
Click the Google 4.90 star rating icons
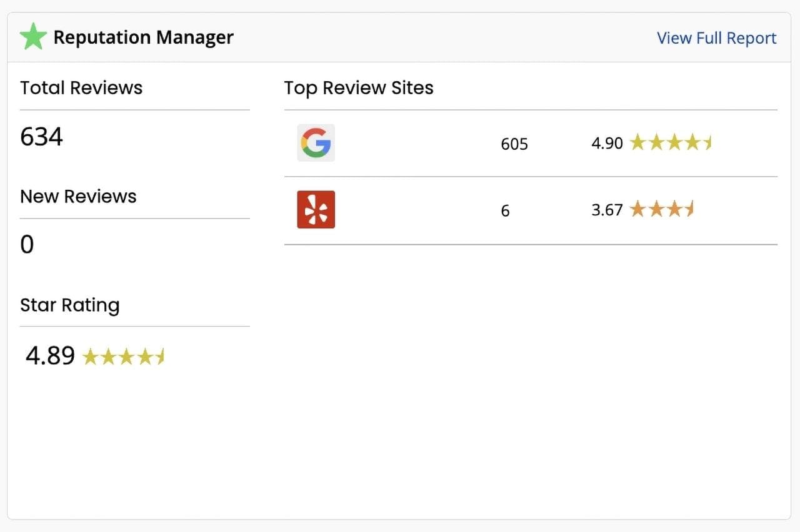[671, 143]
